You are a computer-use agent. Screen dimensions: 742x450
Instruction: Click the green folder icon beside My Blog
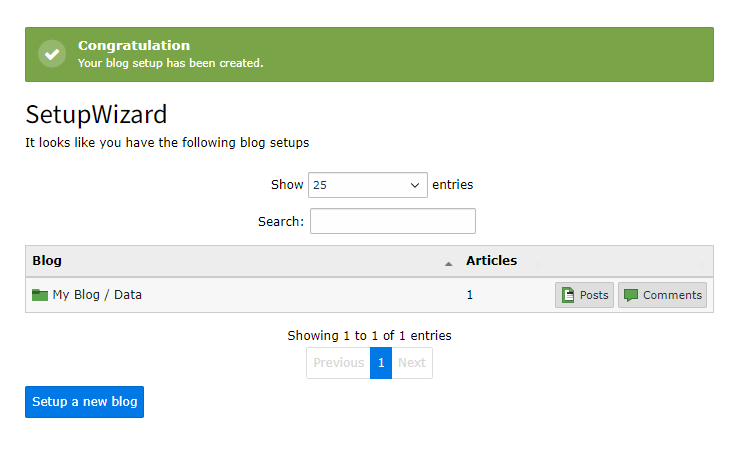point(40,295)
